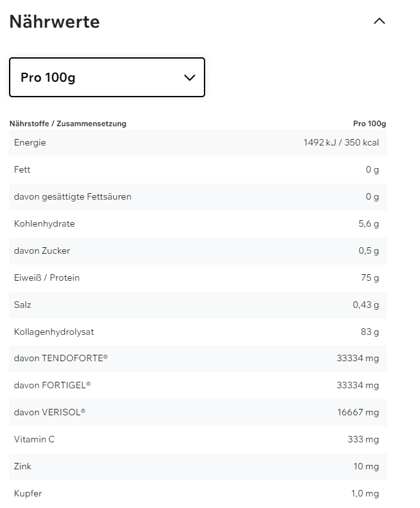The height and width of the screenshot is (508, 420).
Task: Select the Energie row
Action: (x=197, y=143)
